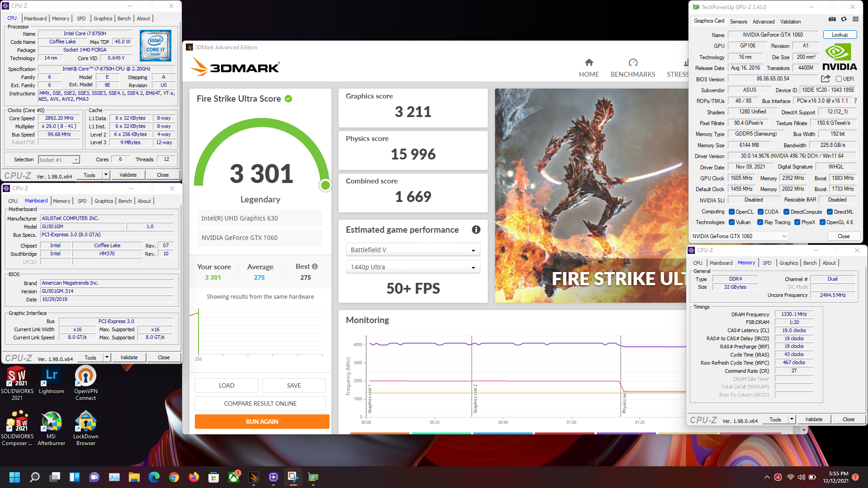Screen dimensions: 868x488
Task: Click the Intel Core i7 logo in CPU-Z
Action: tap(156, 46)
